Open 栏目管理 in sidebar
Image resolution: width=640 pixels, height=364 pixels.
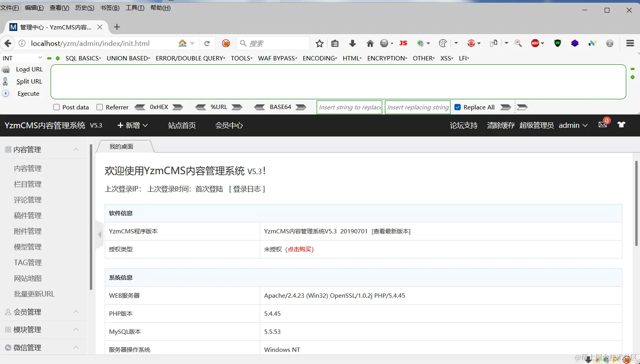[x=28, y=184]
